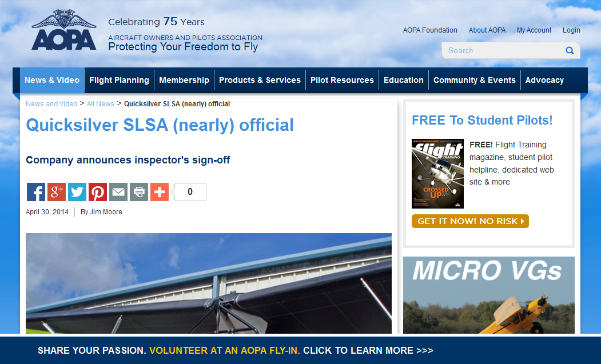Expand the Products & Services menu

[260, 80]
